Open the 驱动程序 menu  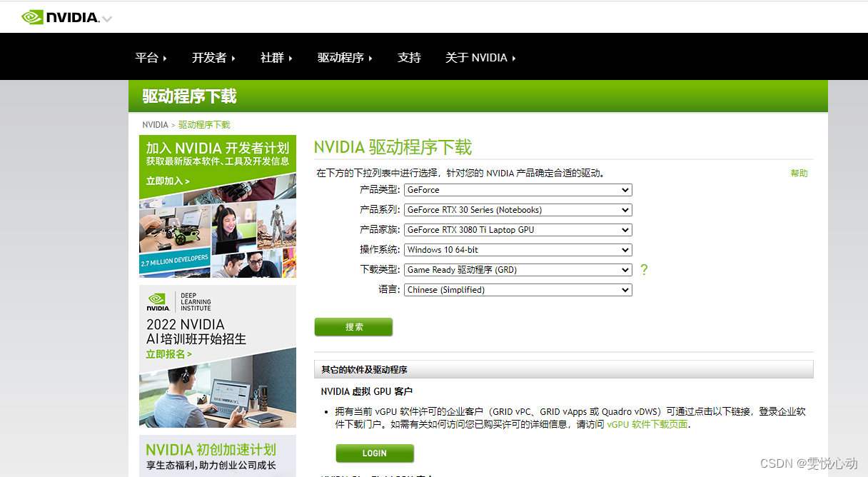coord(345,58)
